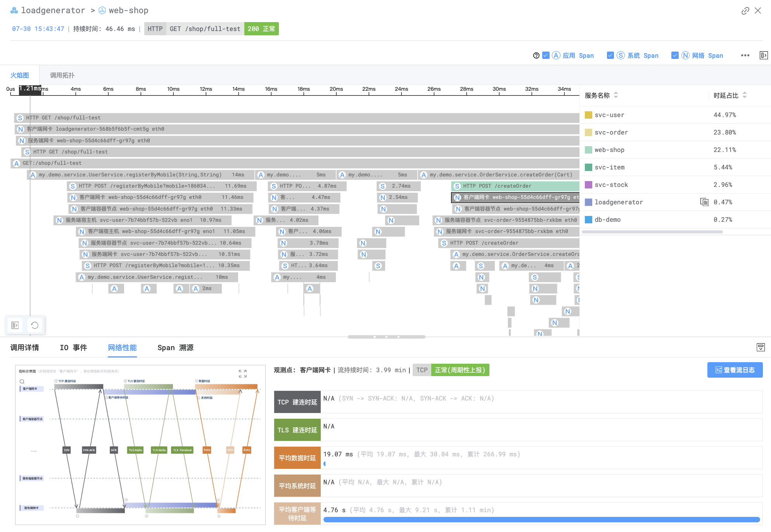The image size is (771, 532).
Task: Collapse the right service panel with the toolbar icon
Action: pyautogui.click(x=763, y=55)
